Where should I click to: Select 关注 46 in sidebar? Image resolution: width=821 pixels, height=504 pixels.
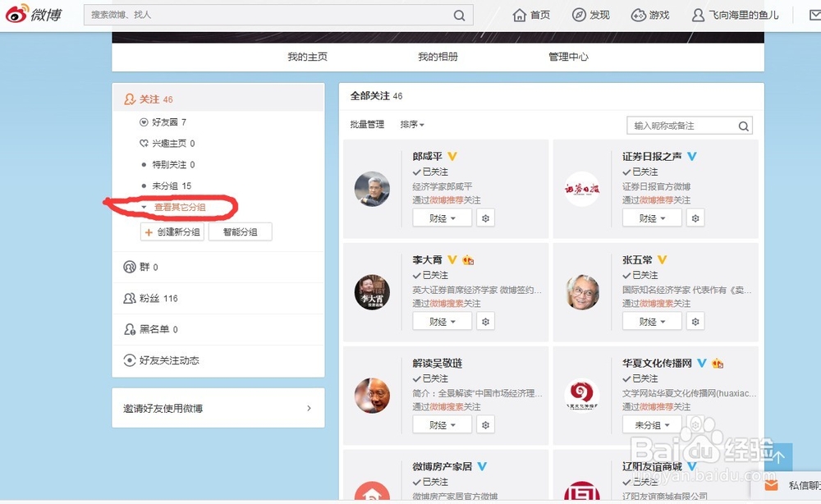pos(218,99)
